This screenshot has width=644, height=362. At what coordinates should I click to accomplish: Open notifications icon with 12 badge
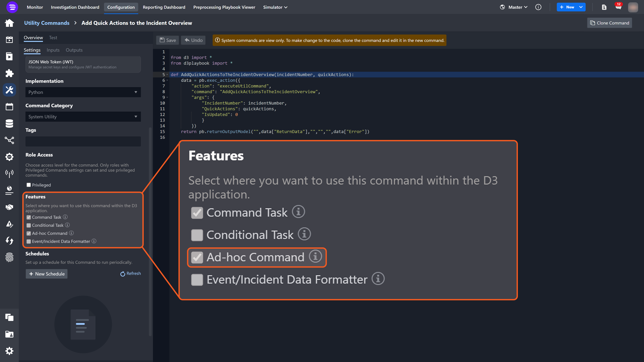click(618, 7)
